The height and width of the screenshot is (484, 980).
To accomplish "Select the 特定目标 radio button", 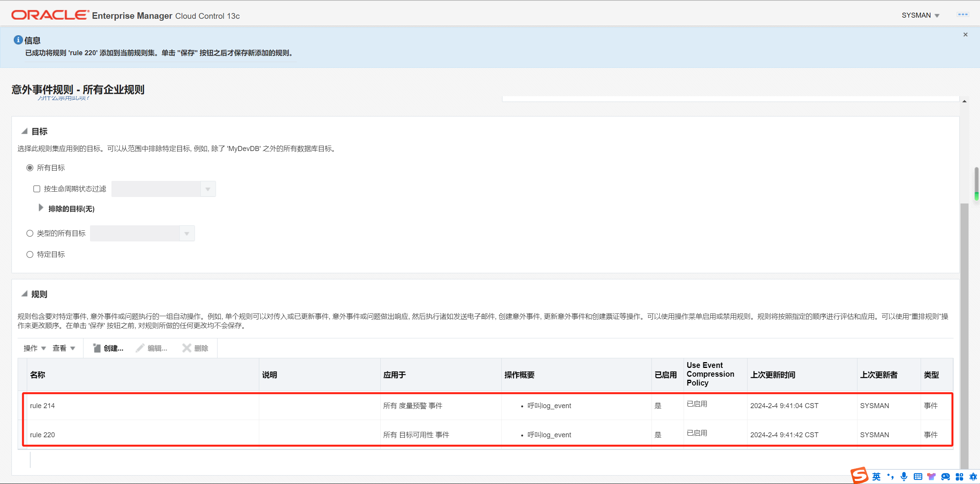I will point(30,254).
